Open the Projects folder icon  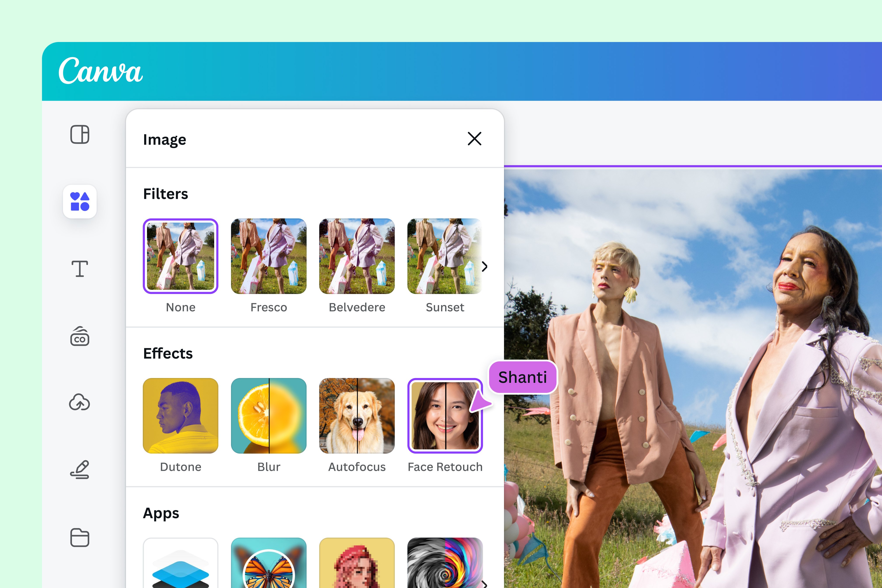pos(79,537)
